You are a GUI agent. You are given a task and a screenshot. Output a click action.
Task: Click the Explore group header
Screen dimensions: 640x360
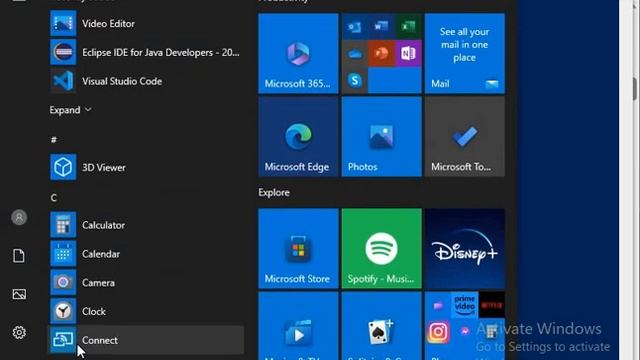click(x=274, y=193)
